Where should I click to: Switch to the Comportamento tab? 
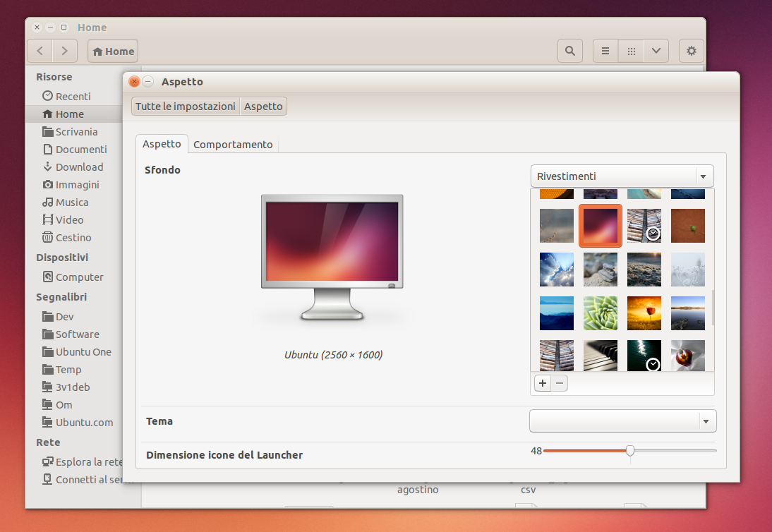point(233,144)
